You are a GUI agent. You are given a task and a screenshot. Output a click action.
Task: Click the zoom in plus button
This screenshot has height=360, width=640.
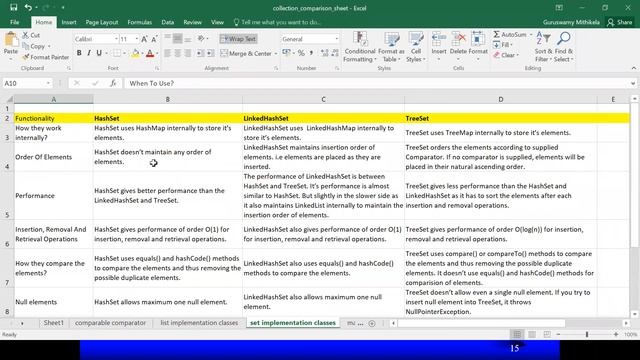616,334
